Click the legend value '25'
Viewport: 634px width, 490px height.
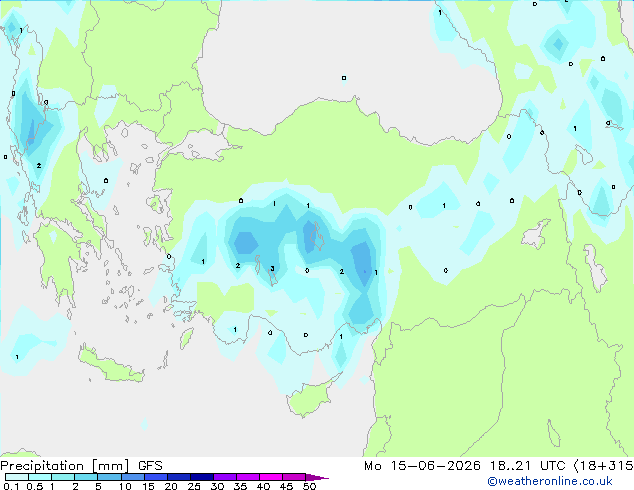[194, 486]
